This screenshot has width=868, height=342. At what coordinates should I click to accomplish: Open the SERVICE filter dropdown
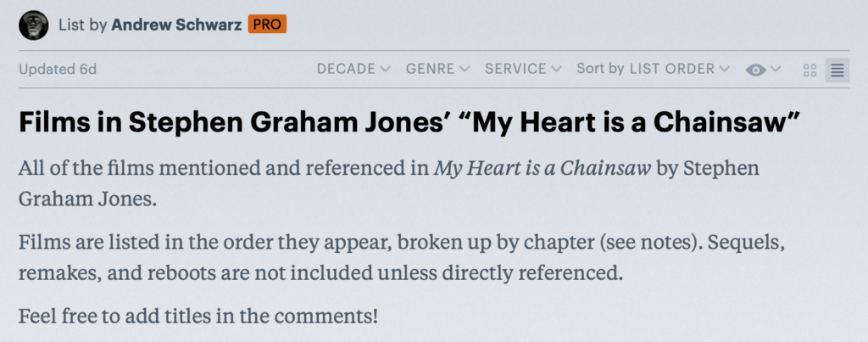pos(522,70)
